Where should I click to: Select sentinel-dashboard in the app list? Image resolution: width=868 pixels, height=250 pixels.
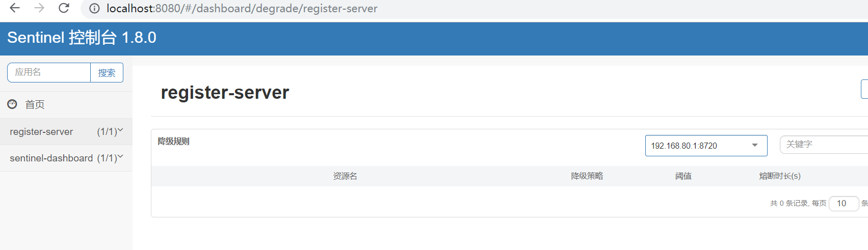pos(51,158)
